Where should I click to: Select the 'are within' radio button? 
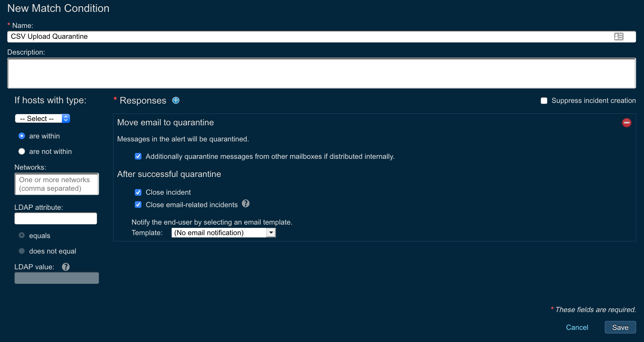(22, 136)
